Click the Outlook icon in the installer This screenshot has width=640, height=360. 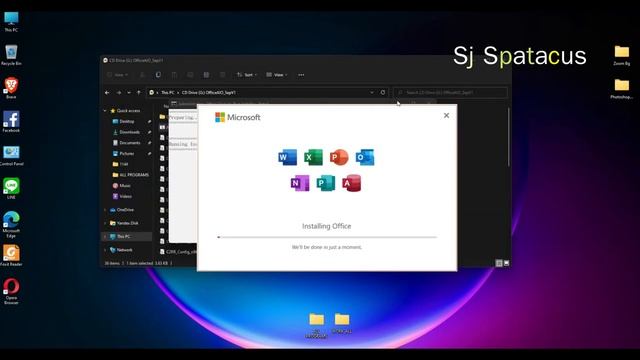(x=365, y=157)
